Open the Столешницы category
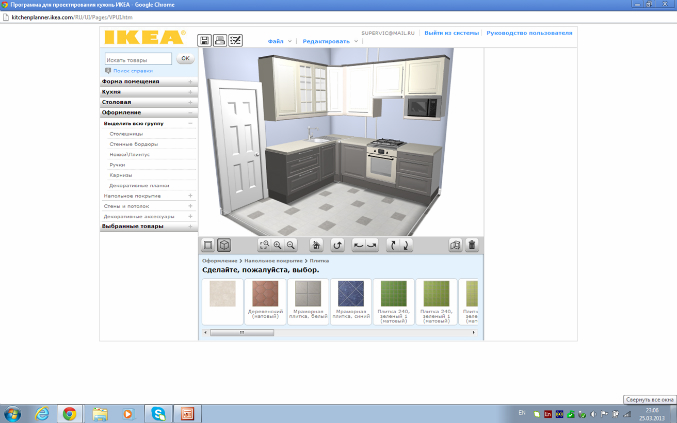677x423 pixels. click(126, 133)
